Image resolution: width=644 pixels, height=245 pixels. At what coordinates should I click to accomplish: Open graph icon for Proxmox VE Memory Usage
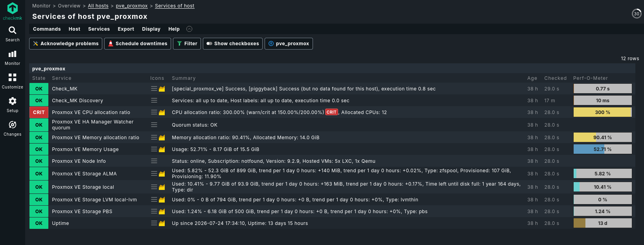tap(162, 149)
